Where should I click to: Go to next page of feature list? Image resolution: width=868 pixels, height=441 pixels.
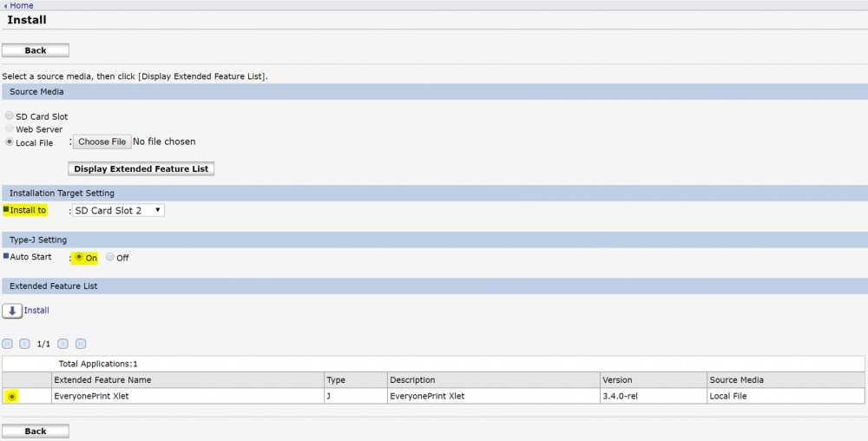(63, 344)
